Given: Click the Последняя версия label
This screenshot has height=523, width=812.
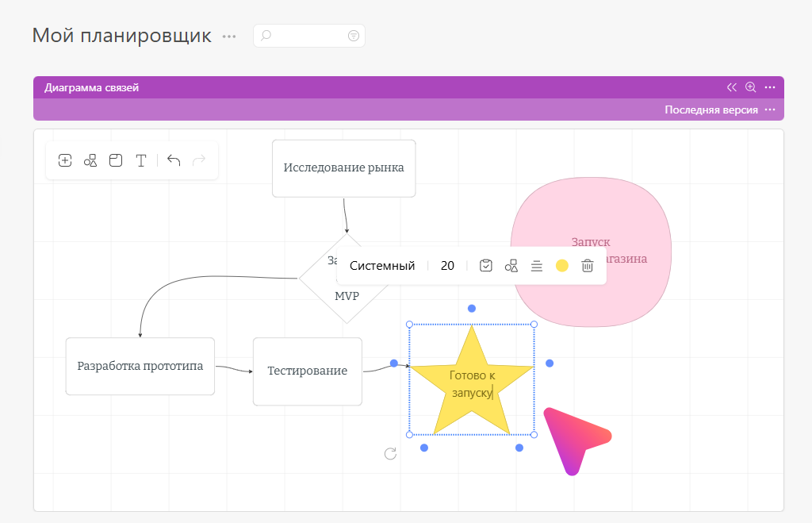Looking at the screenshot, I should point(711,110).
